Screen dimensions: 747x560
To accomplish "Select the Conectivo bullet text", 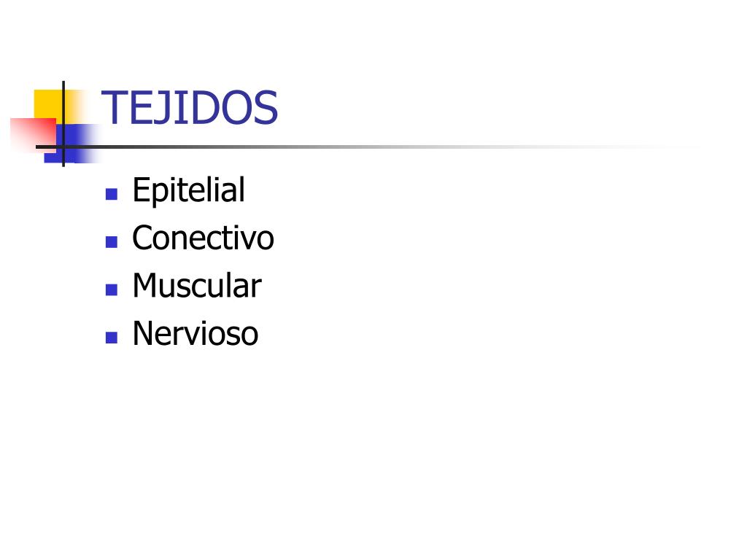I will click(204, 237).
